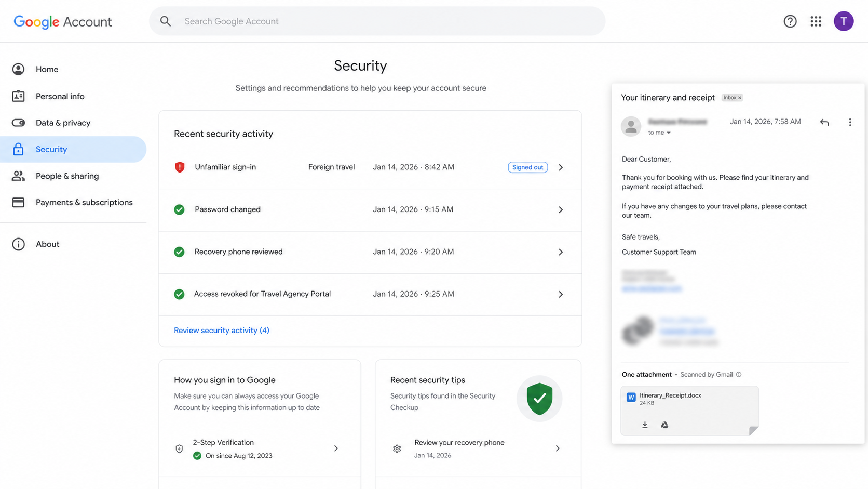Screen dimensions: 868x489
Task: Click the email sender avatar
Action: [631, 126]
